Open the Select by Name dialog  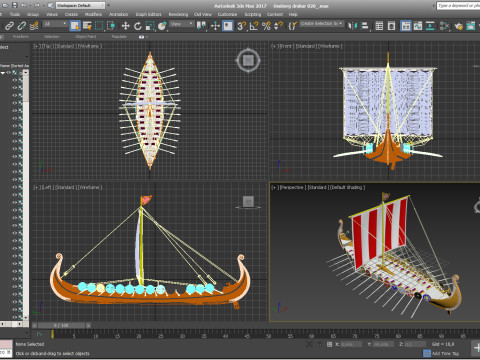87,26
